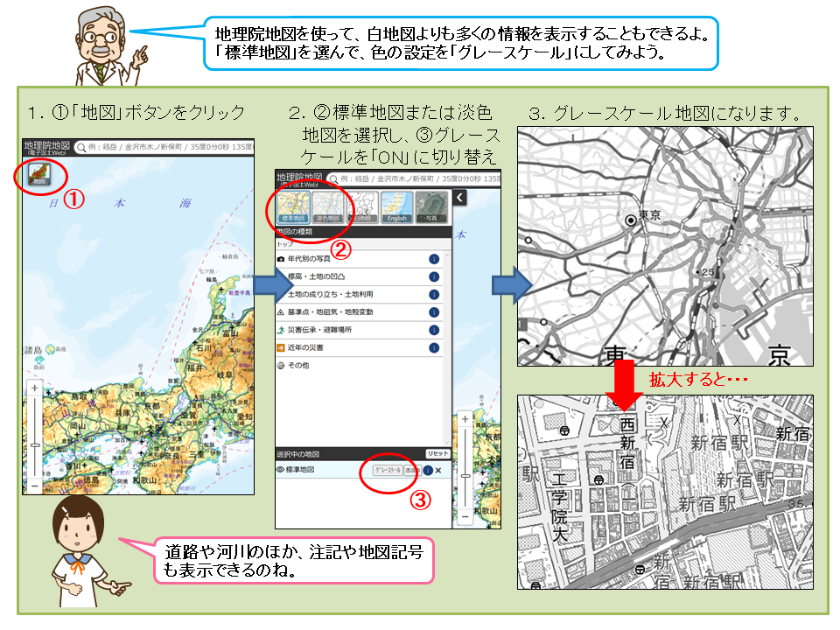This screenshot has height=630, width=840.
Task: Toggle the グレースケール switch for 標準地図
Action: (x=388, y=470)
